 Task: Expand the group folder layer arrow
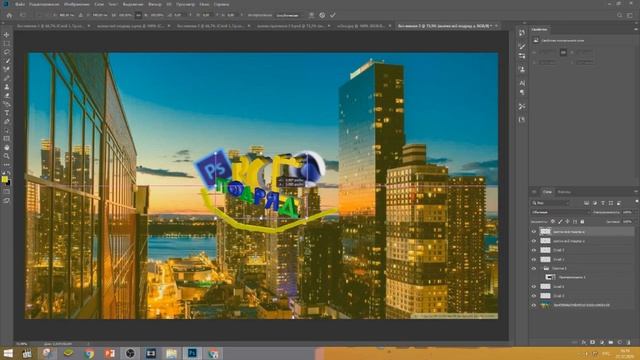541,269
